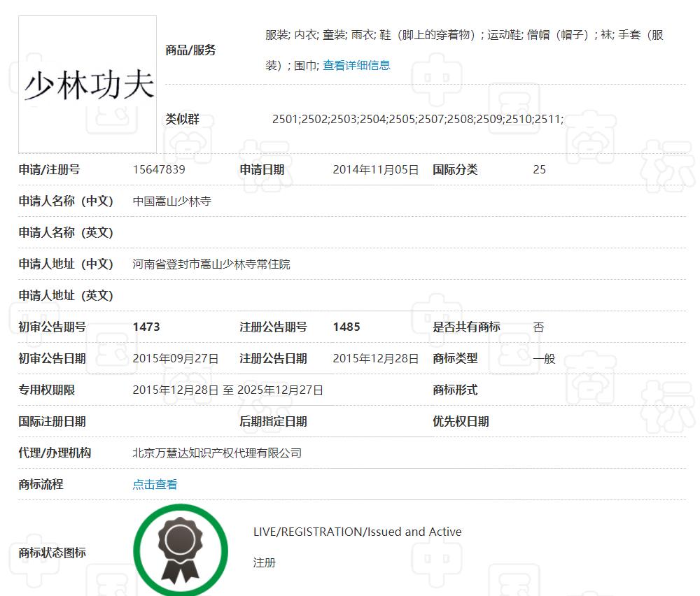The image size is (700, 596).
Task: Click the international class value 25
Action: click(x=539, y=169)
